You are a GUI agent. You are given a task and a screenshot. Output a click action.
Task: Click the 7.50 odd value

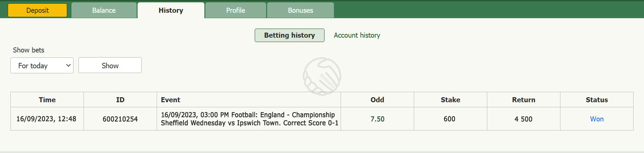click(378, 119)
